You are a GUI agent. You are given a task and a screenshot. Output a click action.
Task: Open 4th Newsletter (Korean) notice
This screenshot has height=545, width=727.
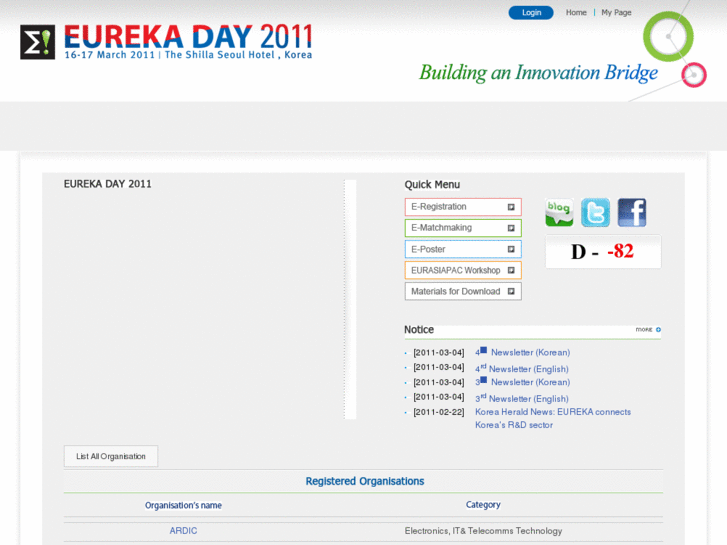523,352
